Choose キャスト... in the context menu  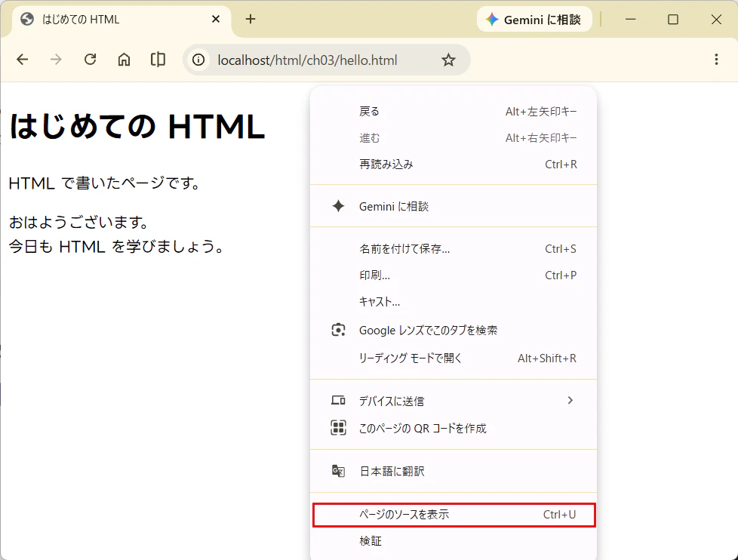[x=454, y=302]
